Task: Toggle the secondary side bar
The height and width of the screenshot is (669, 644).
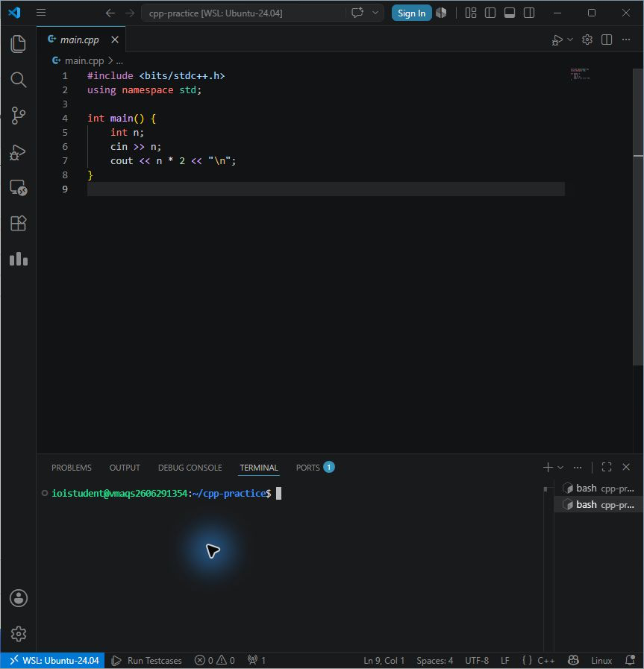Action: pos(529,13)
